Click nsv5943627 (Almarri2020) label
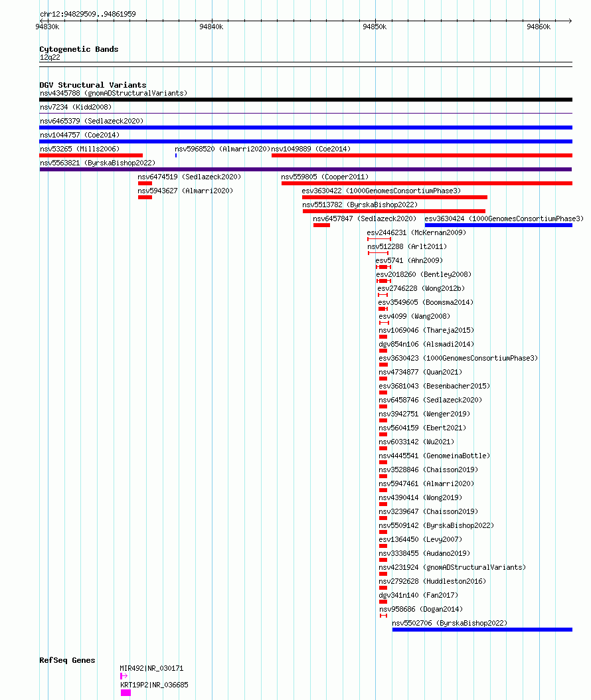Viewport: 591px width, 700px height. pos(185,191)
